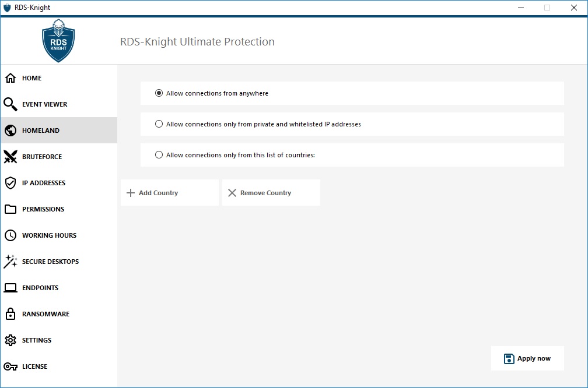Image resolution: width=588 pixels, height=388 pixels.
Task: Click the plus icon for Add Country
Action: pos(131,193)
